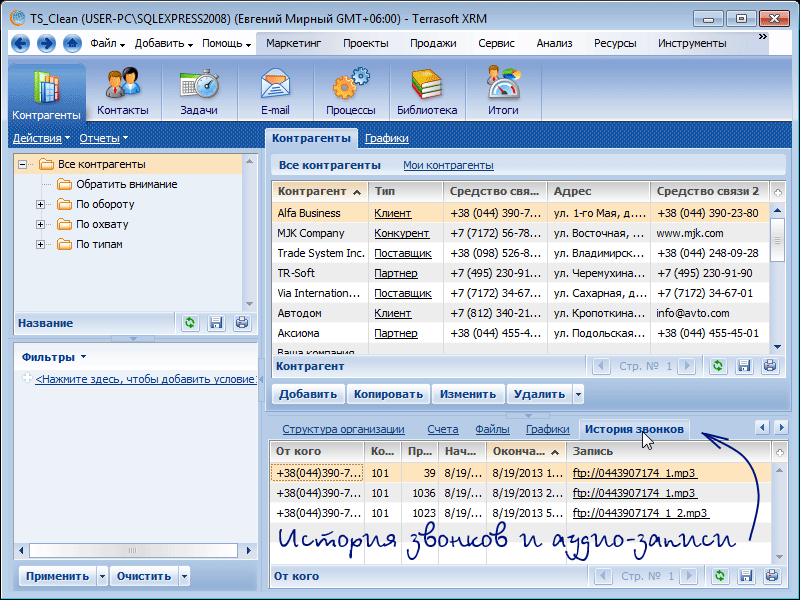
Task: Click the horizontal scrollbar in Фильтры panel
Action: pos(133,551)
